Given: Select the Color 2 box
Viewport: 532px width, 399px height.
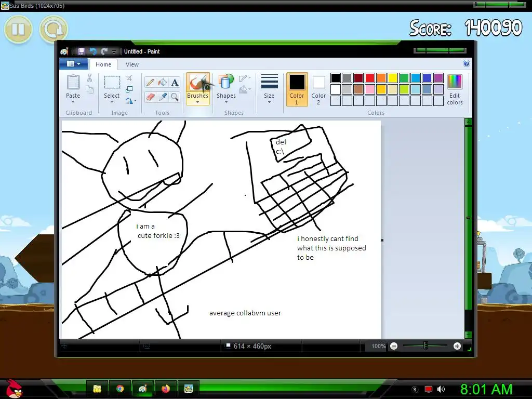Looking at the screenshot, I should (x=318, y=89).
